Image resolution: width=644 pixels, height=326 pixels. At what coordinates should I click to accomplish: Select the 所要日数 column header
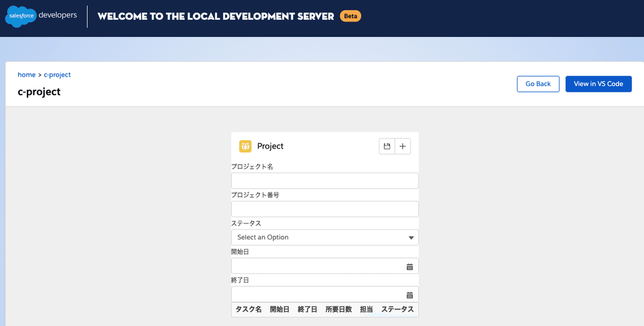click(339, 309)
